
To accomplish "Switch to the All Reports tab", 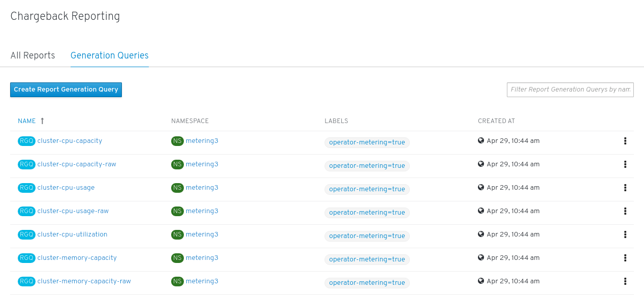I will pyautogui.click(x=33, y=55).
